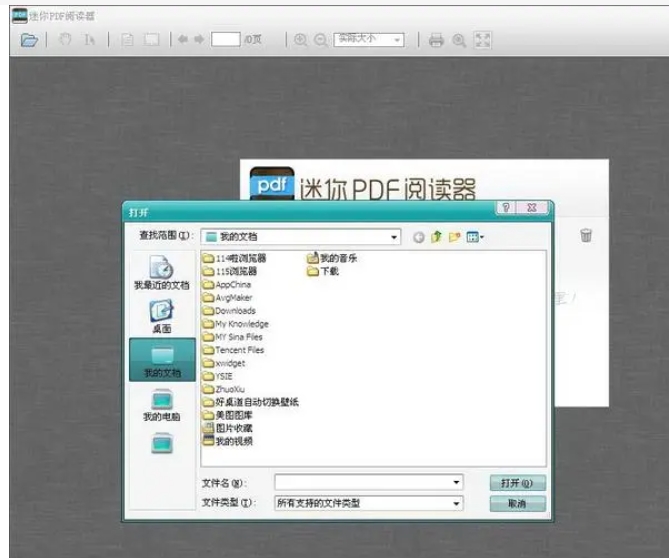Click the snapshot rectangle tool icon
Viewport: 669px width, 558px height.
pos(151,40)
